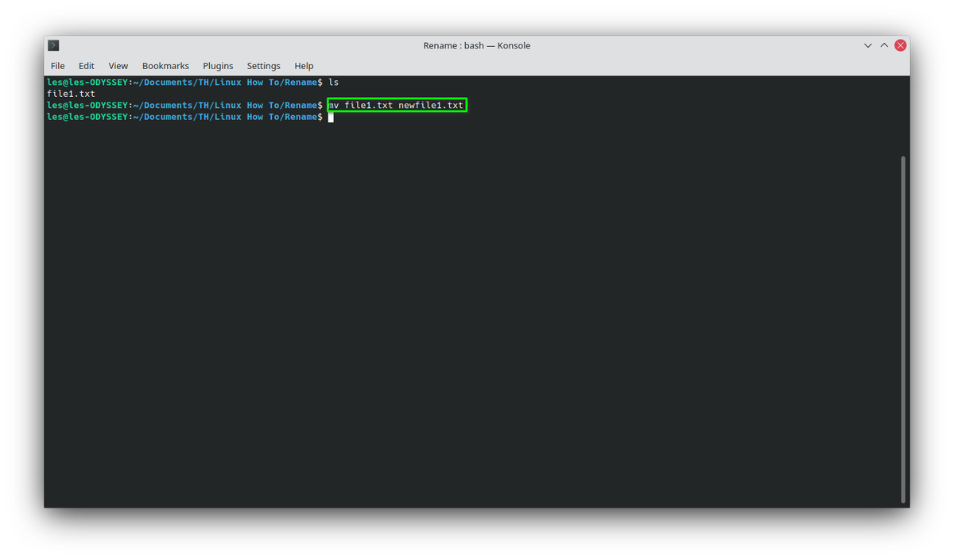Click the highlighted mv file1.txt newfile1.txt command

(397, 104)
